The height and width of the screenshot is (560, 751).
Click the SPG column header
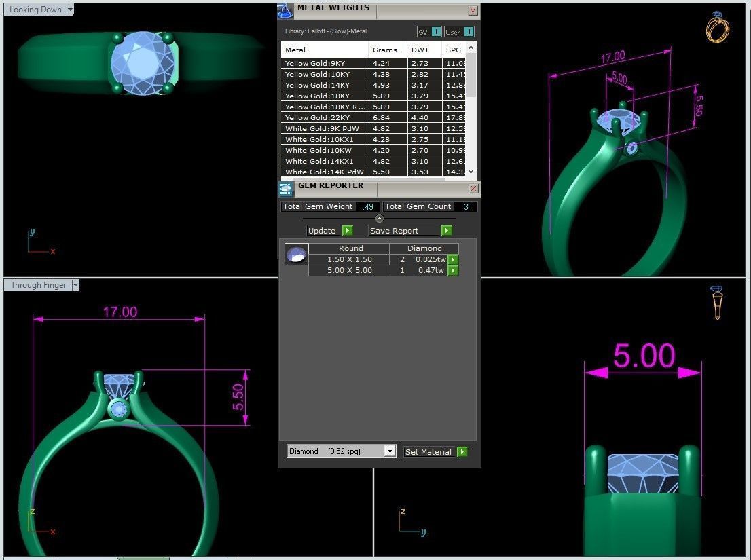pyautogui.click(x=454, y=50)
